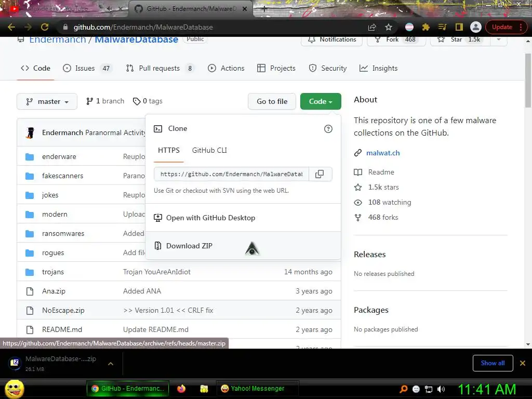Open the Releases section heading
Image resolution: width=532 pixels, height=399 pixels.
pos(370,255)
